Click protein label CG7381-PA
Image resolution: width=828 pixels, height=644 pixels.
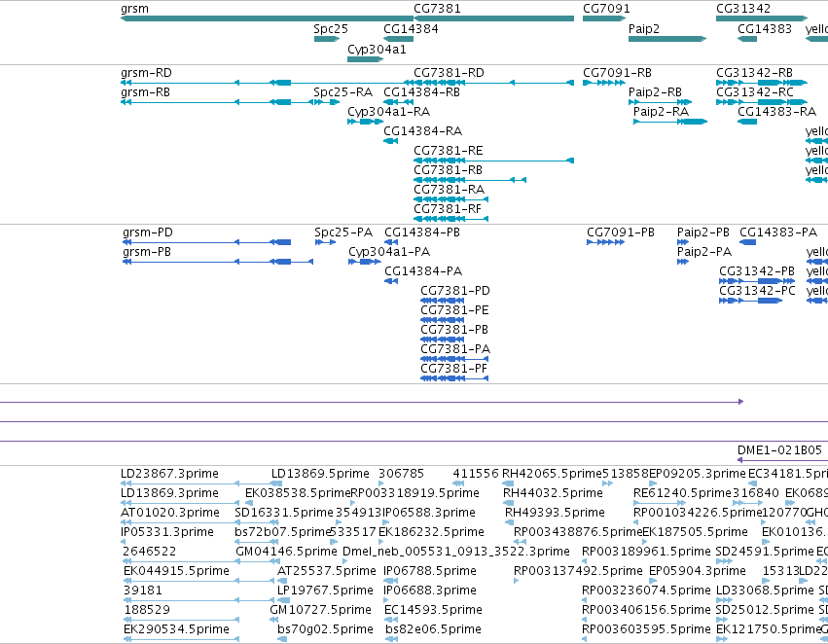tap(455, 349)
